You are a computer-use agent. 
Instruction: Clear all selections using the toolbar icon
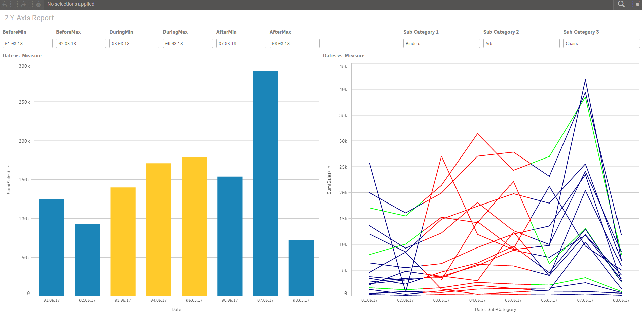tap(36, 4)
